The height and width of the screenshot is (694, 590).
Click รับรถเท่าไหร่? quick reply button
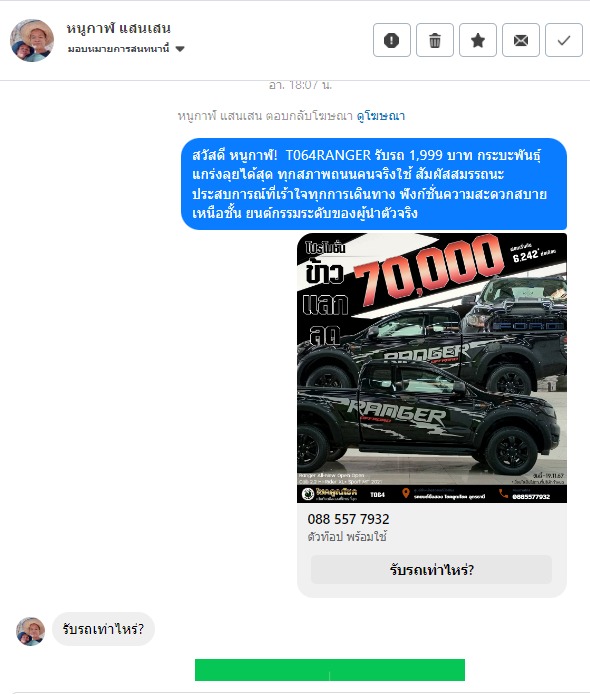click(x=432, y=570)
